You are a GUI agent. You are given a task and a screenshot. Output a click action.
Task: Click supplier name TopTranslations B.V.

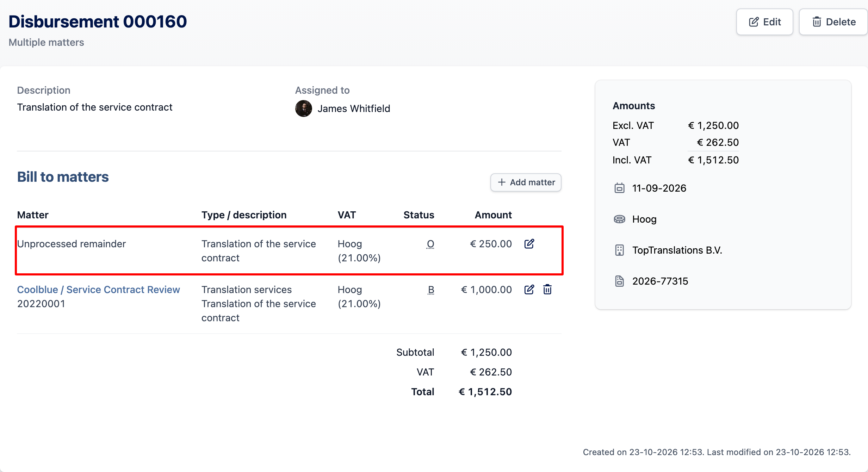(677, 250)
